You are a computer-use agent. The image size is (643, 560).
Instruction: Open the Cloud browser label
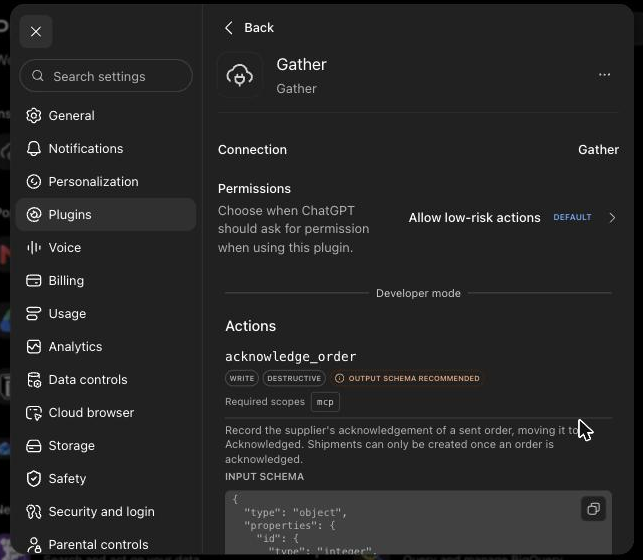[91, 413]
